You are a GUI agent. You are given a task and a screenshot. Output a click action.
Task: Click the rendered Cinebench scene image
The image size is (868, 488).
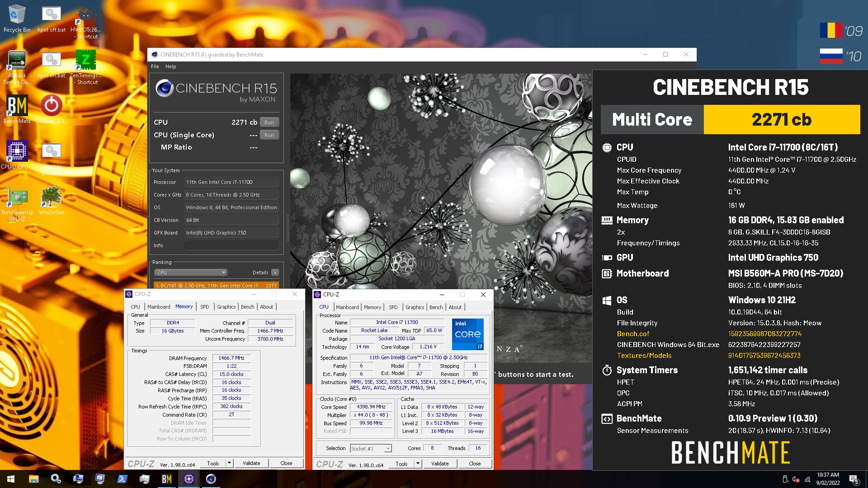(x=441, y=218)
